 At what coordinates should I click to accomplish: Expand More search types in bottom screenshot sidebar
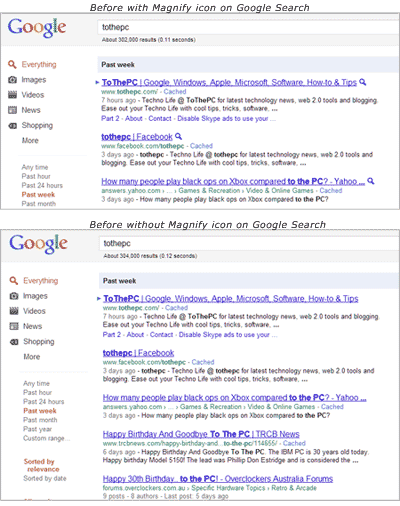click(x=32, y=357)
